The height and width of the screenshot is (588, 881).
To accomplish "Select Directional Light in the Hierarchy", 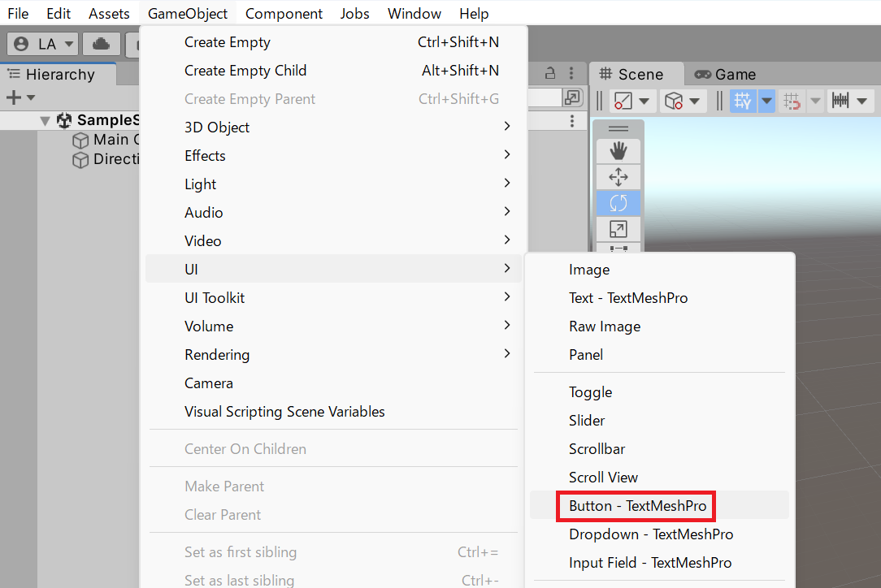I will [x=108, y=159].
